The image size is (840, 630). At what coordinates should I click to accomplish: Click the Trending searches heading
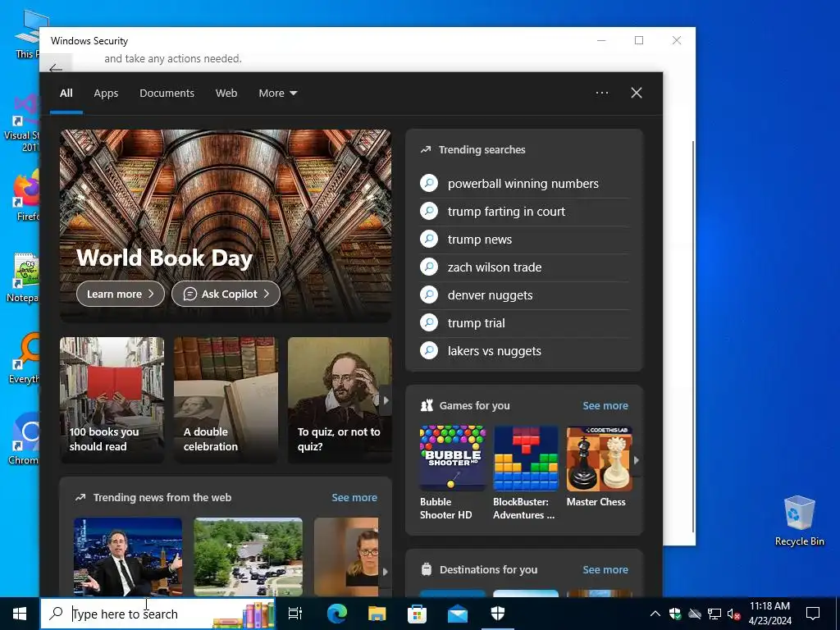pos(482,150)
